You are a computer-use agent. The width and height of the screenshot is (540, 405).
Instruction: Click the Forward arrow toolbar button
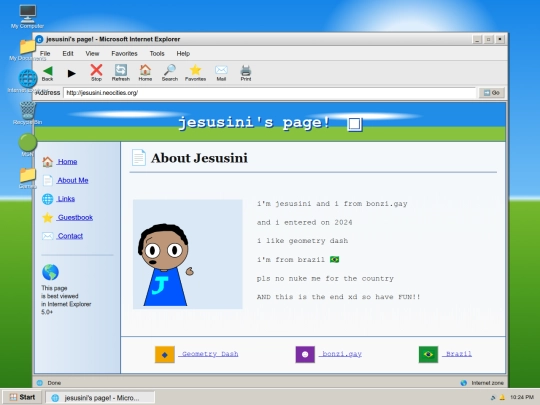pyautogui.click(x=71, y=73)
